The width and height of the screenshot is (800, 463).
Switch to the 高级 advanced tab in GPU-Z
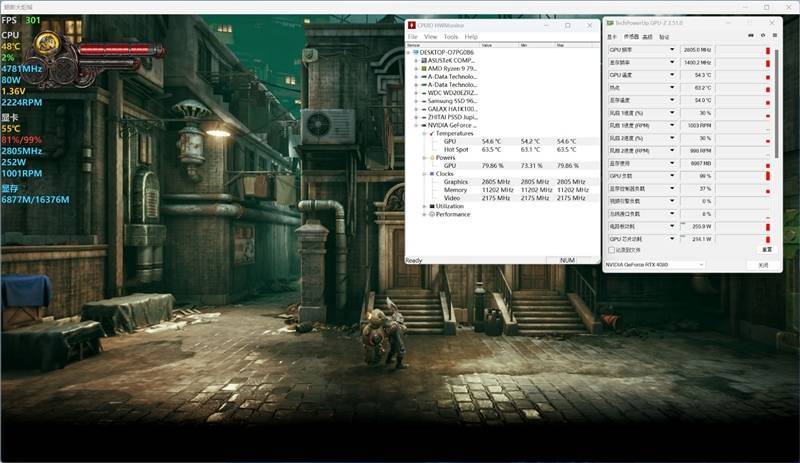click(x=647, y=37)
